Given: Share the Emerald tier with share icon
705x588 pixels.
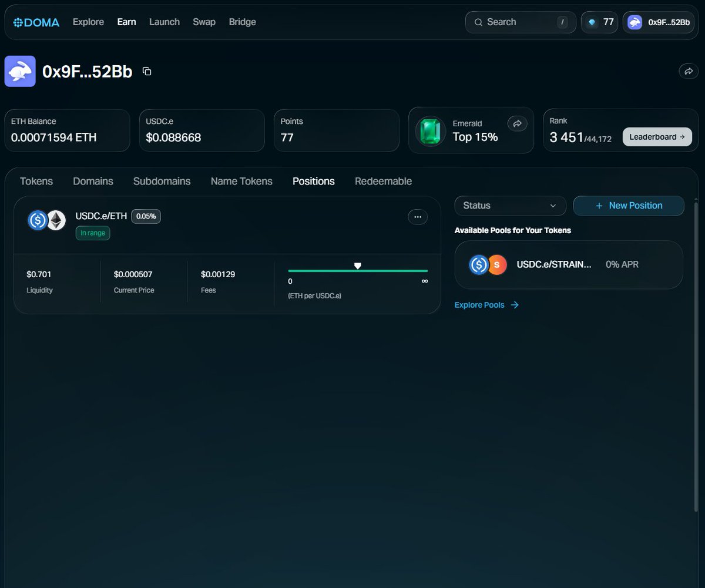Looking at the screenshot, I should tap(518, 123).
